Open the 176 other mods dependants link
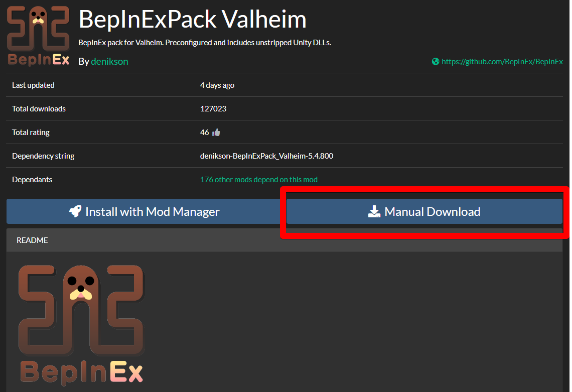Image resolution: width=572 pixels, height=392 pixels. click(x=258, y=180)
